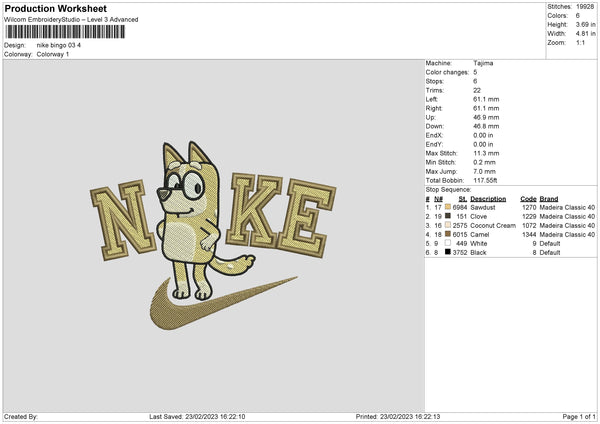Viewport: 600px width, 424px height.
Task: Click the 'Brand' column header
Action: [x=549, y=199]
